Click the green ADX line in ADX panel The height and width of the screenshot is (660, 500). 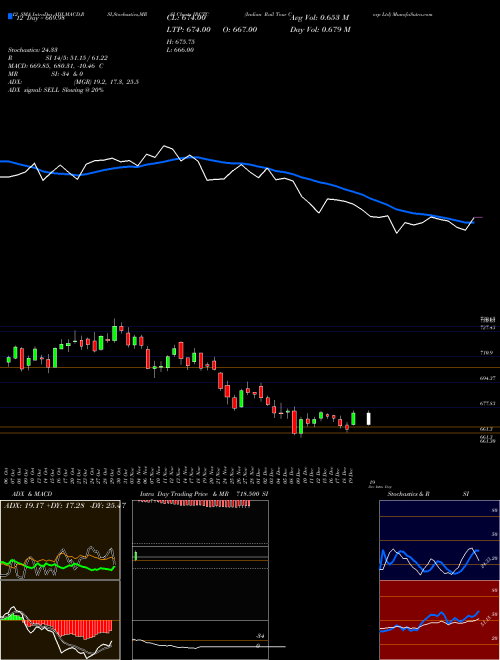[58, 567]
